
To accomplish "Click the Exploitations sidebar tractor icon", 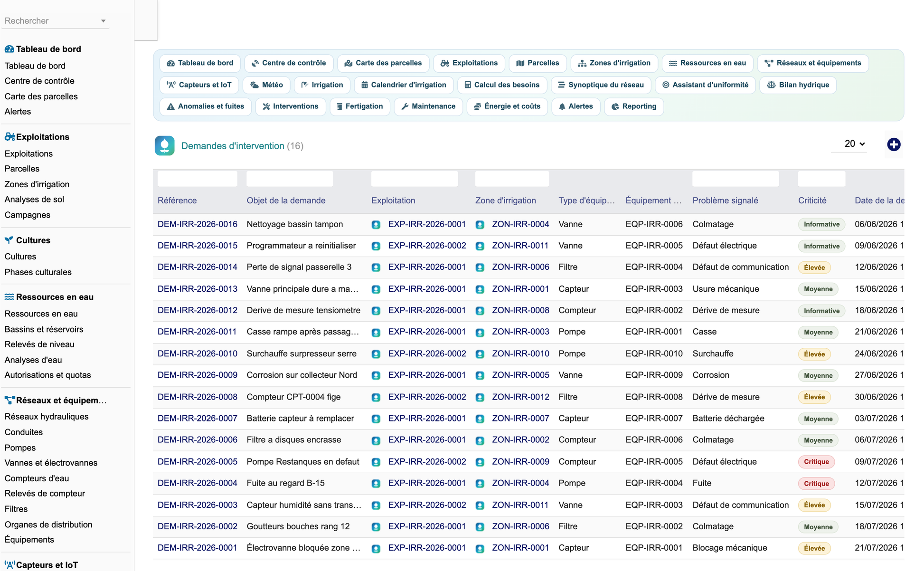I will click(9, 137).
